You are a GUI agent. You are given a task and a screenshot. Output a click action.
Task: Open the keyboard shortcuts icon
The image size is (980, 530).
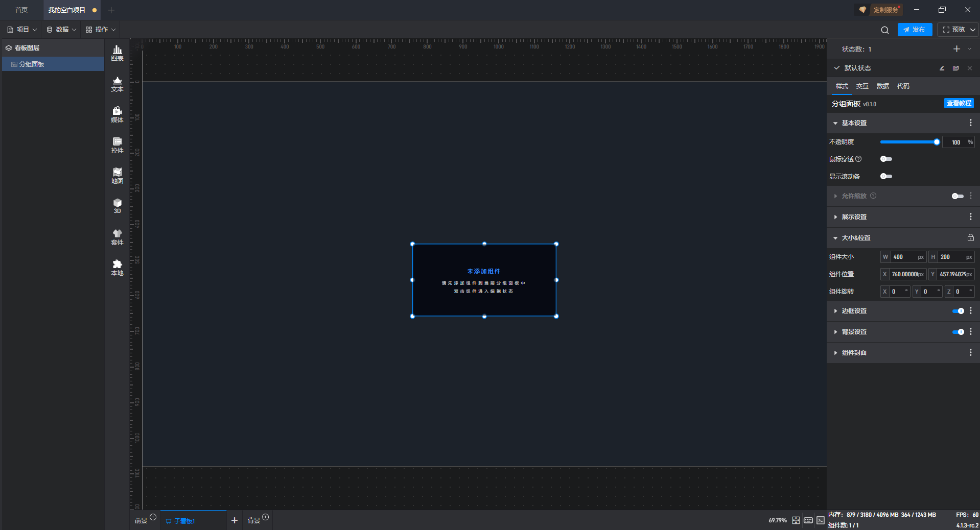coord(808,520)
